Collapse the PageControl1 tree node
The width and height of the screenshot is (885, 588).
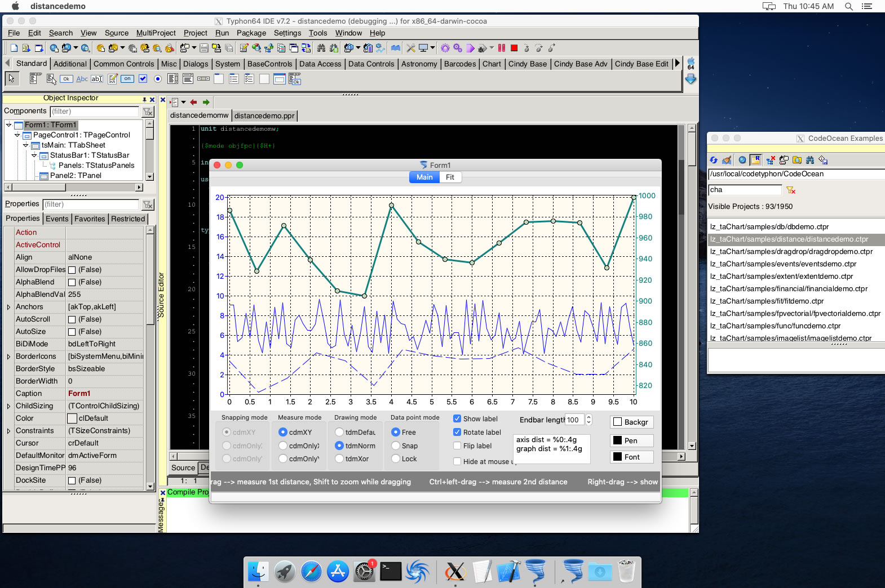pyautogui.click(x=17, y=135)
